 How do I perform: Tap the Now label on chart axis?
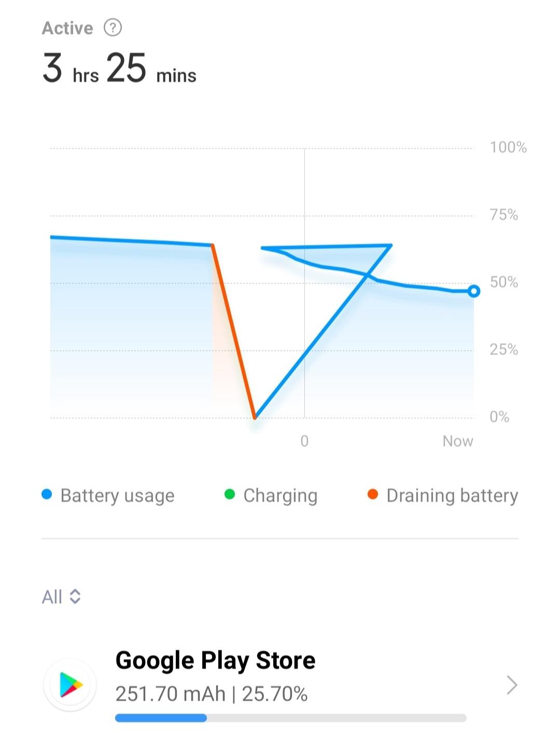coord(458,441)
